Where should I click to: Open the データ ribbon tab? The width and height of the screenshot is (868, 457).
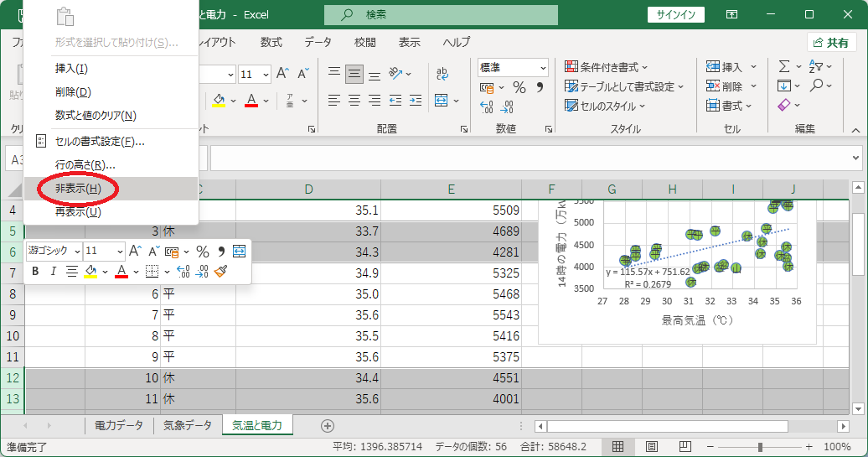point(318,42)
